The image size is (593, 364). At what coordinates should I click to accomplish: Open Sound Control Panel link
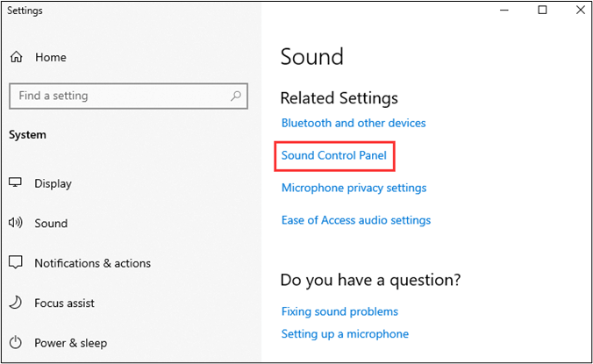334,156
